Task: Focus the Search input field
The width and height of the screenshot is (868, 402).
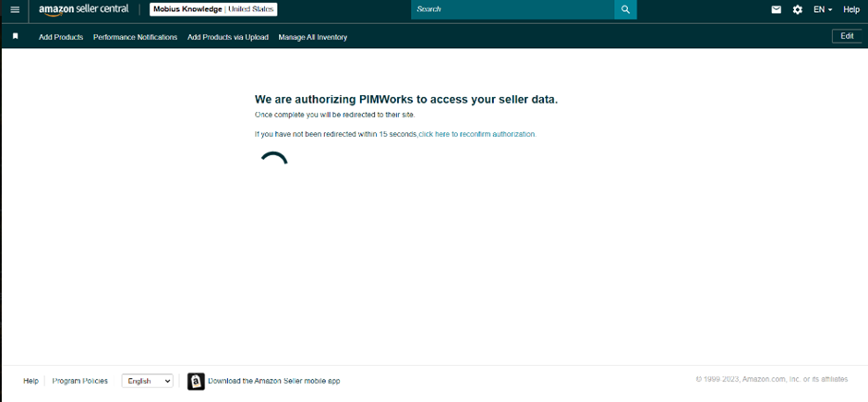Action: [x=512, y=9]
